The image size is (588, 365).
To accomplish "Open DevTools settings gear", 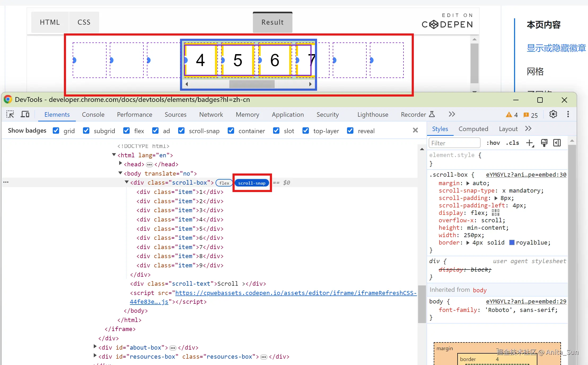I will point(553,114).
